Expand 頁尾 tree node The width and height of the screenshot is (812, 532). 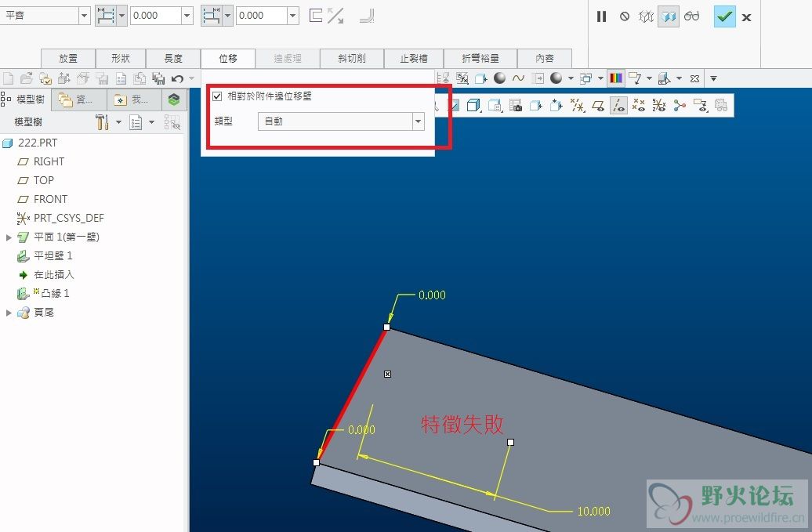9,313
